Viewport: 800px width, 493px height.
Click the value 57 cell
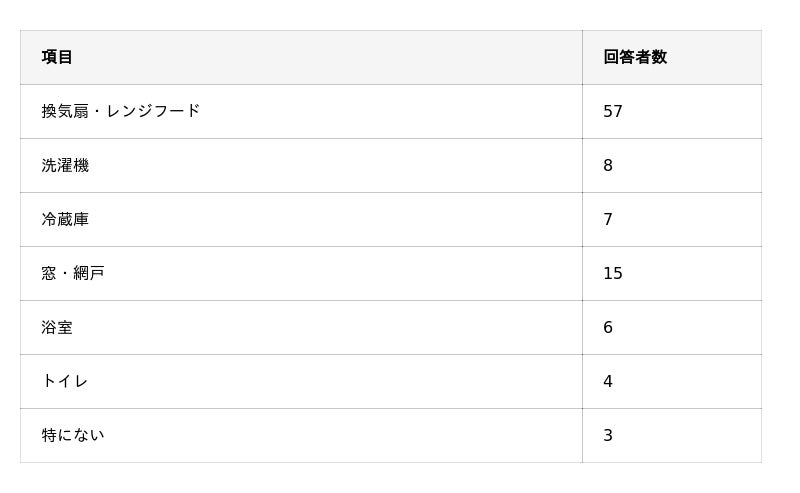click(x=613, y=111)
